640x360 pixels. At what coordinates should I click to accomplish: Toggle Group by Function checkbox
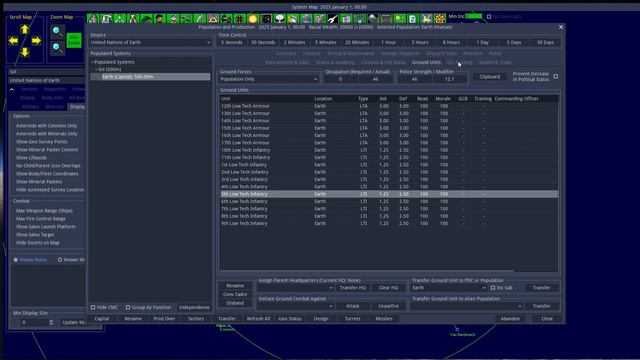click(x=128, y=307)
